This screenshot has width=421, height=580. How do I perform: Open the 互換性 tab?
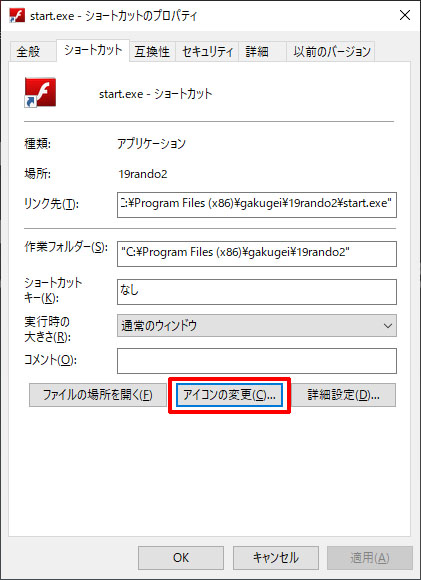point(152,51)
